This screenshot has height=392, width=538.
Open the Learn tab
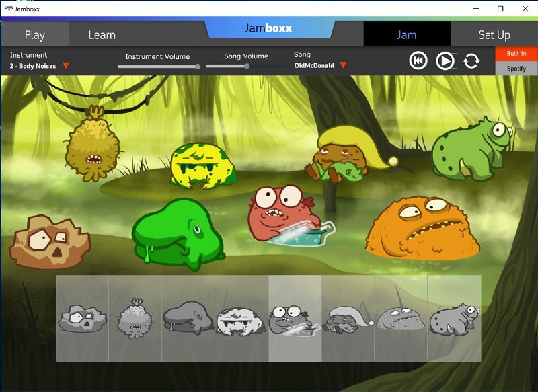click(102, 35)
